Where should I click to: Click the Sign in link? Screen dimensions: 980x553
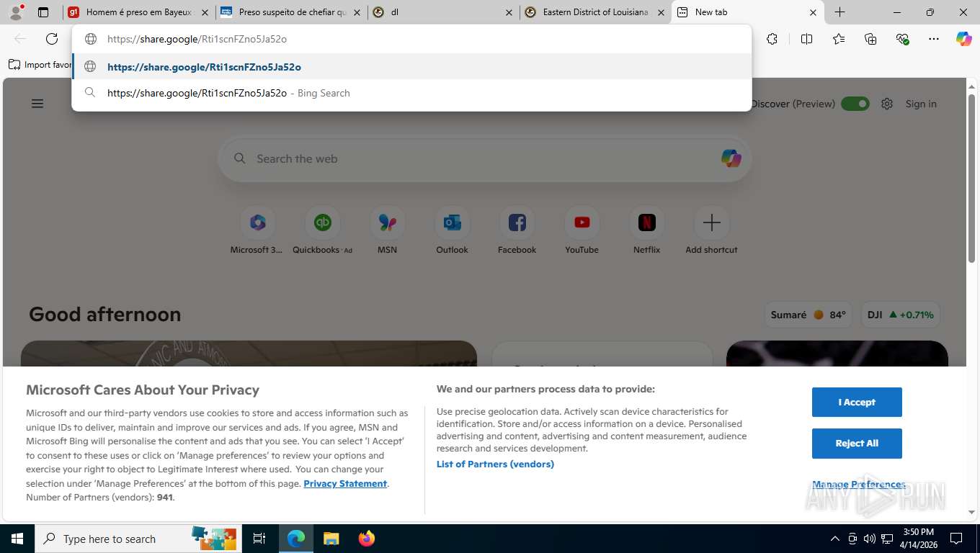[x=921, y=104]
